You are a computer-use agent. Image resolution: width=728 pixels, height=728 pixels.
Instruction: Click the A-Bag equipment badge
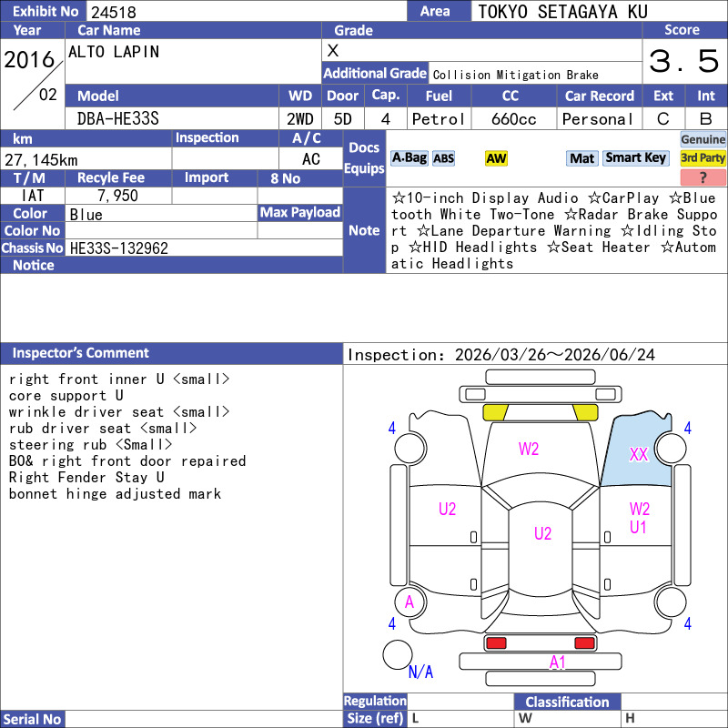point(409,158)
